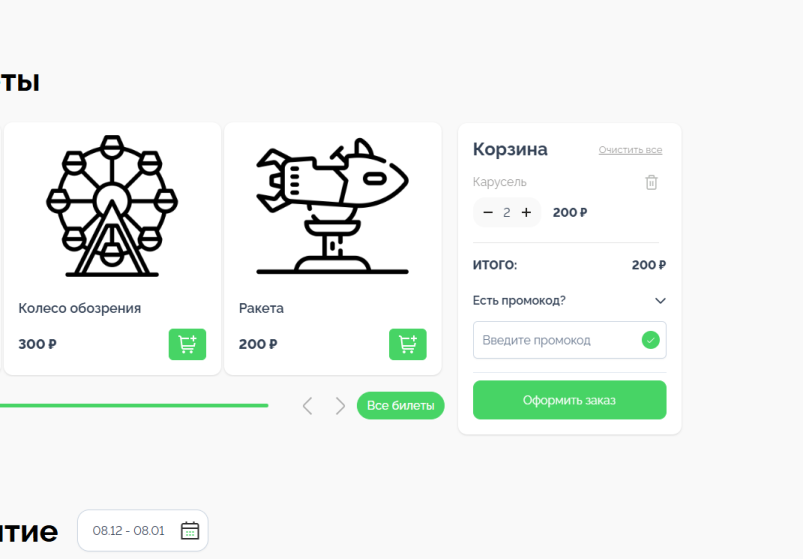Go to previous tickets slide arrow
The height and width of the screenshot is (559, 803).
[x=308, y=406]
